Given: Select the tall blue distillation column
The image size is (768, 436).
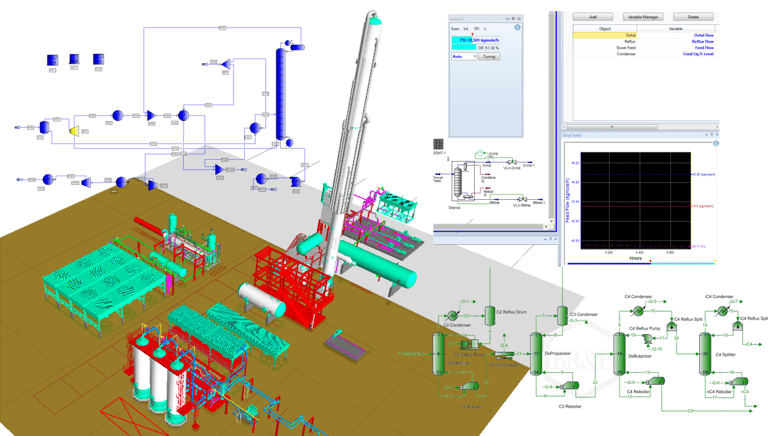Looking at the screenshot, I should coord(281,94).
